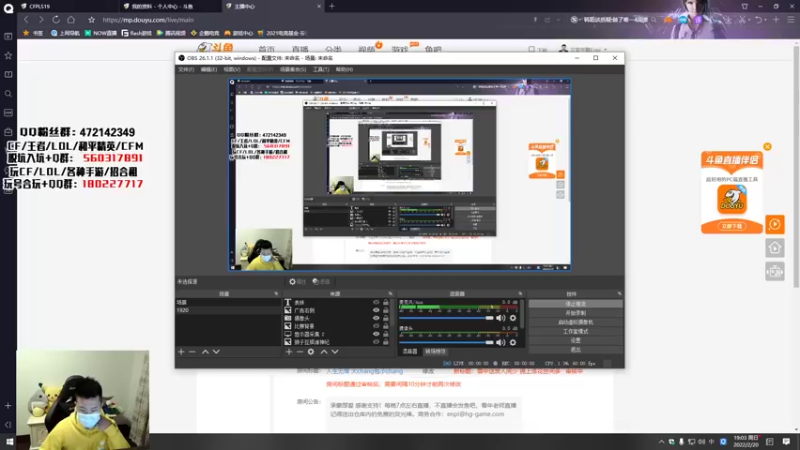
Task: Switch to the 转场特效 tab in OBS
Action: click(x=435, y=352)
